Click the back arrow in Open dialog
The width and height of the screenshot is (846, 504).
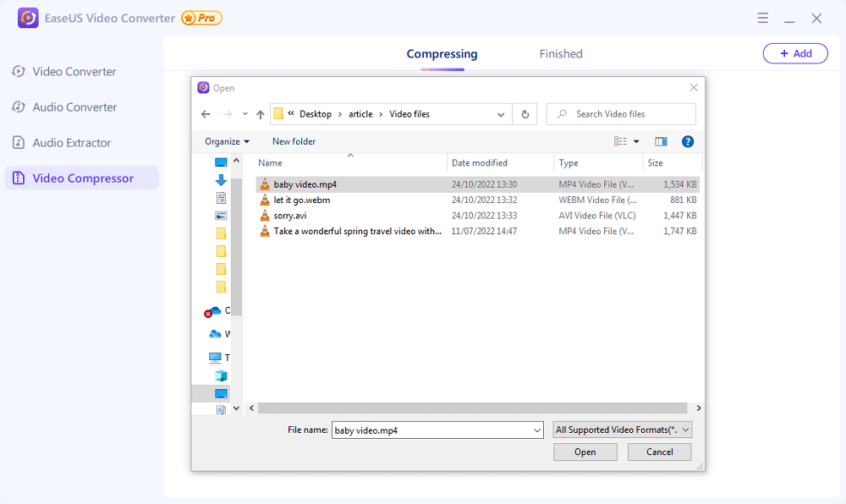(206, 114)
